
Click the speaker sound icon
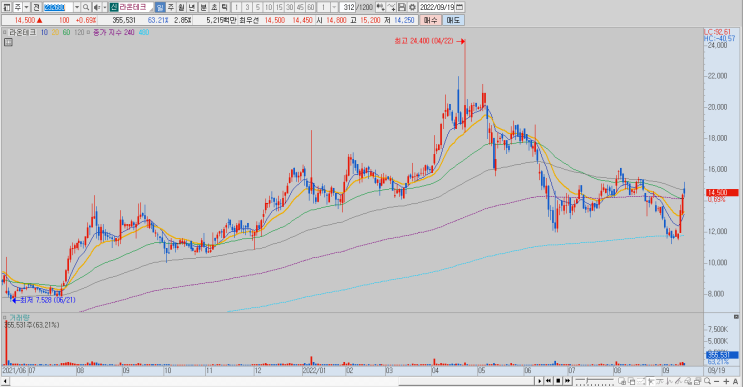click(97, 7)
